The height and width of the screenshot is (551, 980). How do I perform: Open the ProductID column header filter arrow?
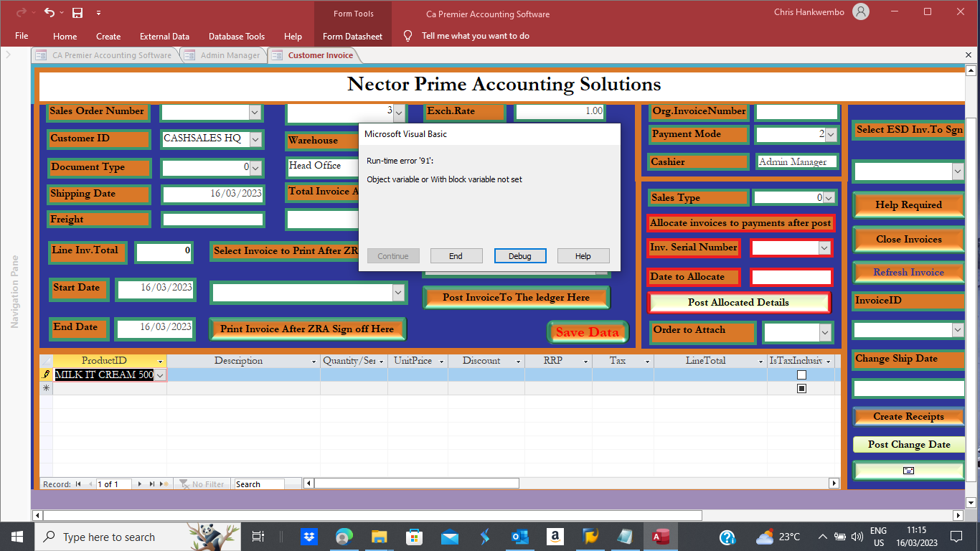pyautogui.click(x=161, y=362)
